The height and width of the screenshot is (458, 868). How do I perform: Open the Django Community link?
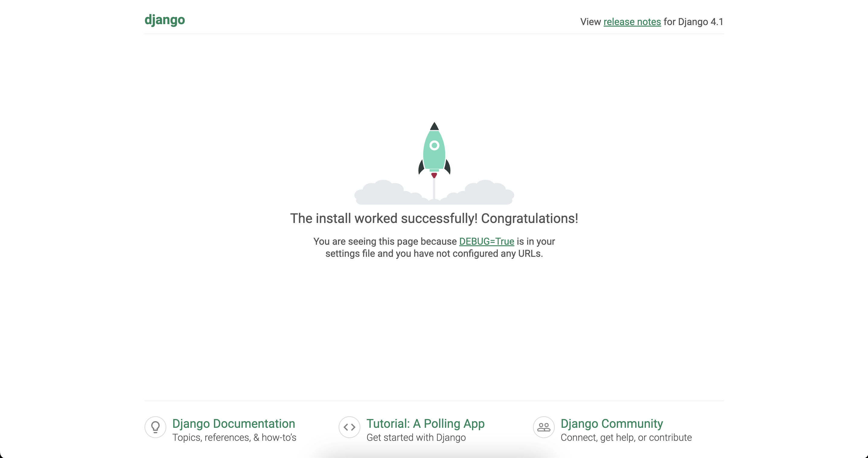(611, 424)
